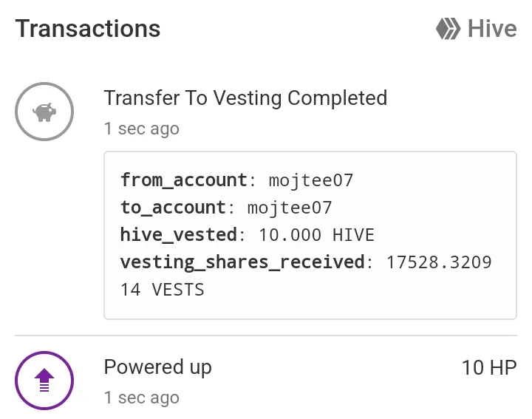This screenshot has height=419, width=532.
Task: Click the from_account field label
Action: pos(184,180)
